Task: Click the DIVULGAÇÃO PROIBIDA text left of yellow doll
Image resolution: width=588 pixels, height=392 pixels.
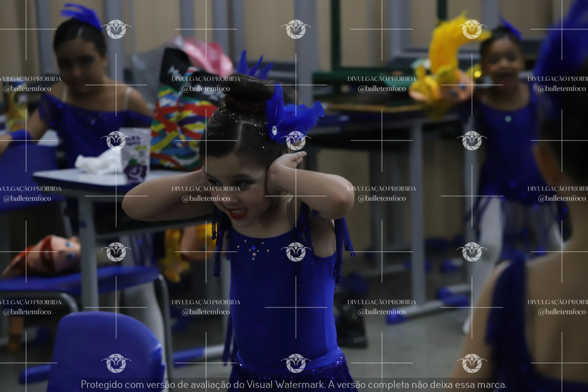Action: [x=382, y=79]
